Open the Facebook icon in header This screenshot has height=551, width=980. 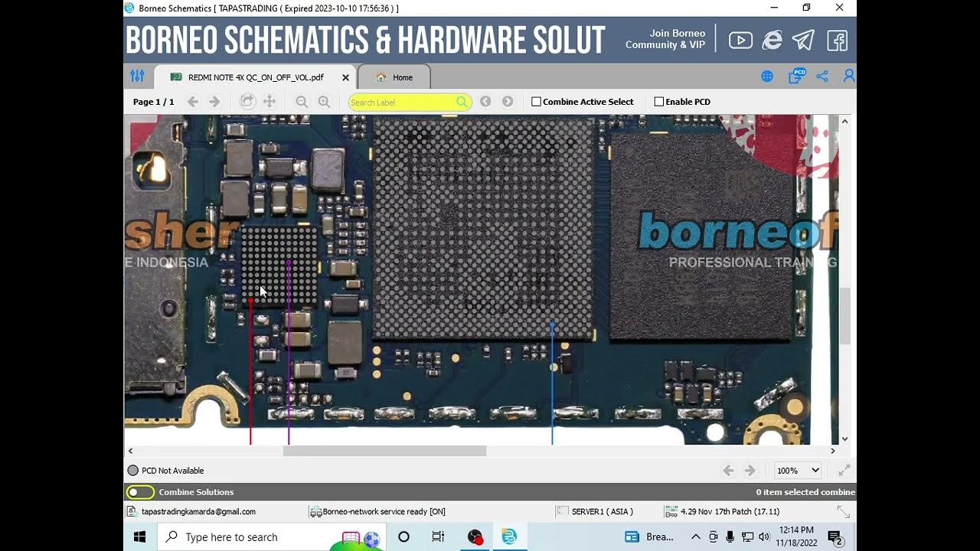pos(837,41)
